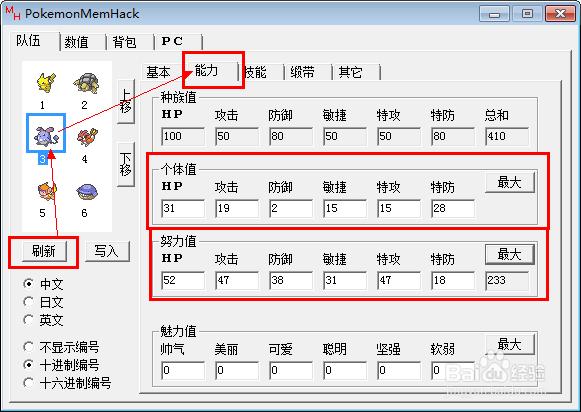Click 最大 button in 魅力值 group
The image size is (581, 412).
coord(510,344)
